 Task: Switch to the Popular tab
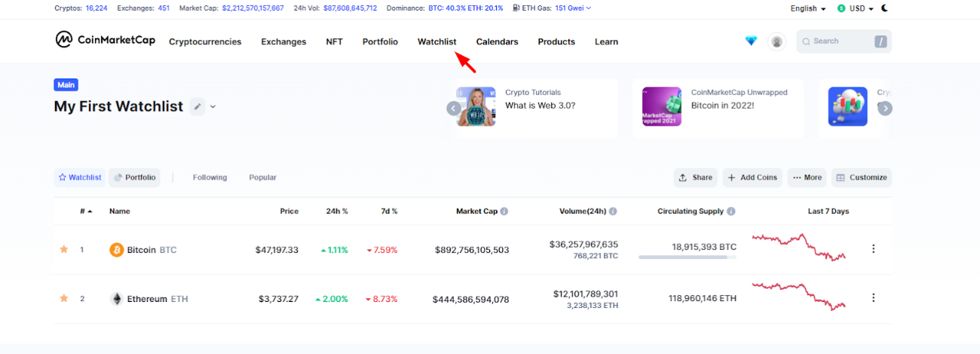point(262,177)
